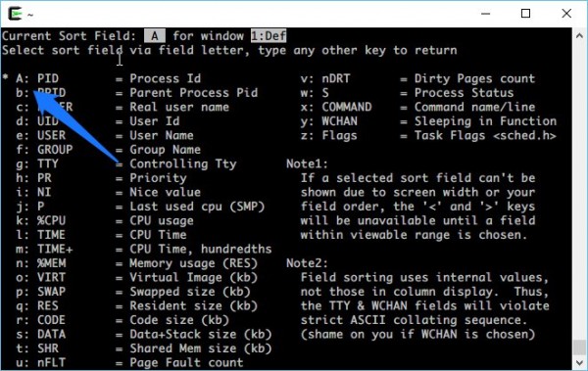Click the vertical scrollbar thumb
The image size is (588, 371).
pos(579,347)
